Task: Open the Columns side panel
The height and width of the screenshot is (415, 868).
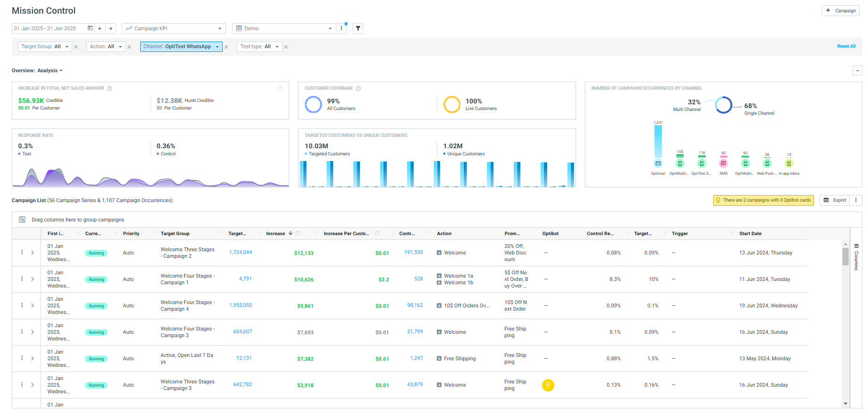Action: click(x=856, y=257)
